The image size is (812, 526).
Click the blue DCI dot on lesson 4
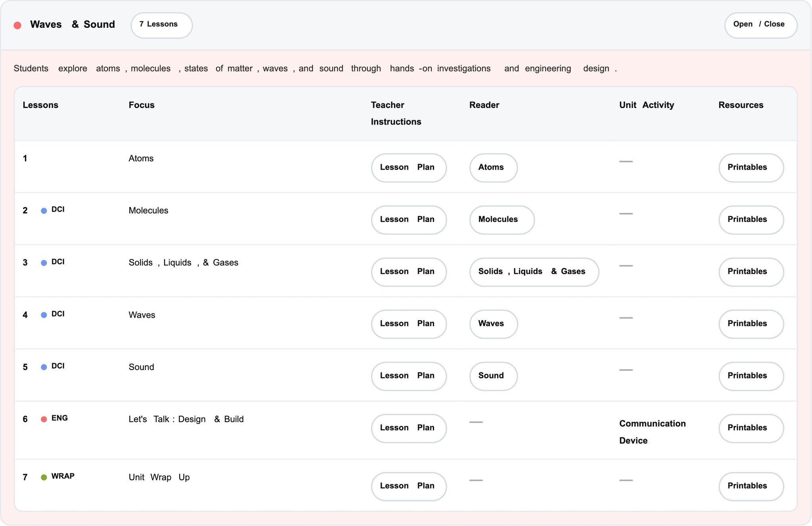pos(44,315)
